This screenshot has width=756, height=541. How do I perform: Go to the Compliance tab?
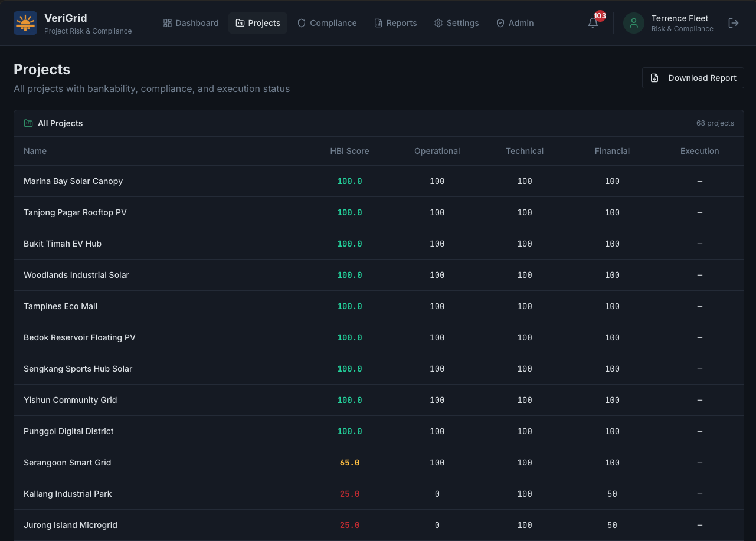click(327, 23)
